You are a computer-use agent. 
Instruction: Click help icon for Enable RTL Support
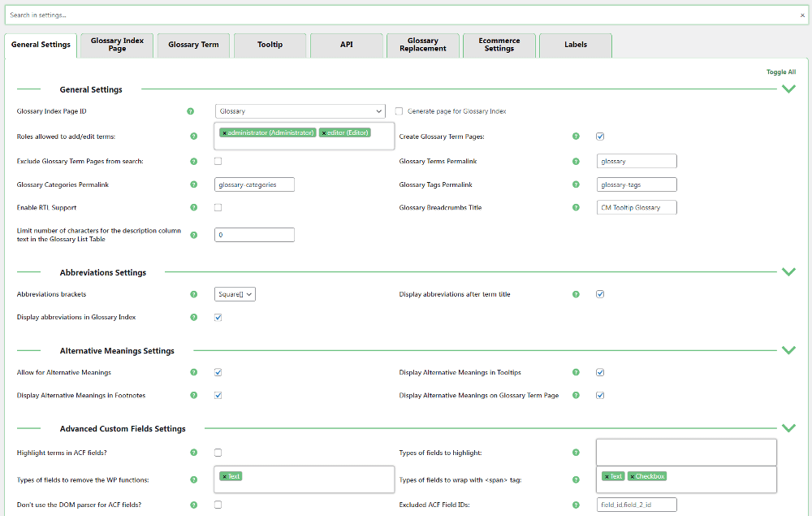[193, 208]
